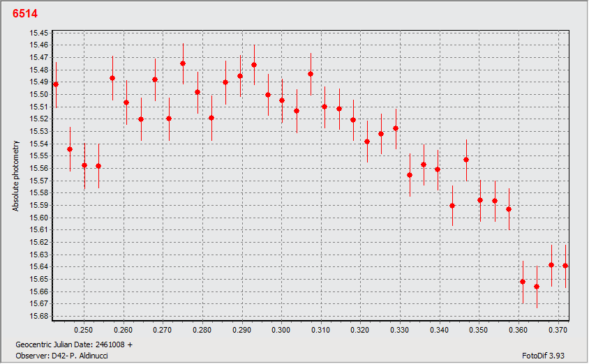
Task: Click the 15.50 y-axis tick label
Action: click(x=39, y=94)
